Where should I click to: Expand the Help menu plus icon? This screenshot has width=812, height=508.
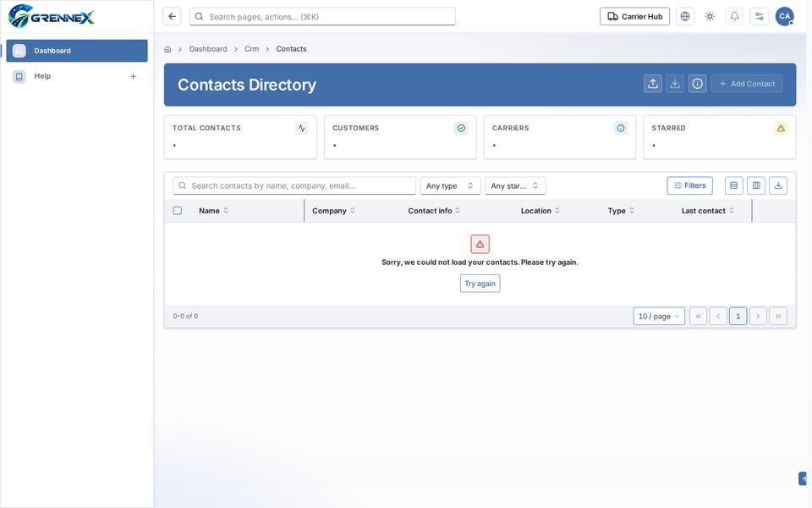(x=133, y=76)
